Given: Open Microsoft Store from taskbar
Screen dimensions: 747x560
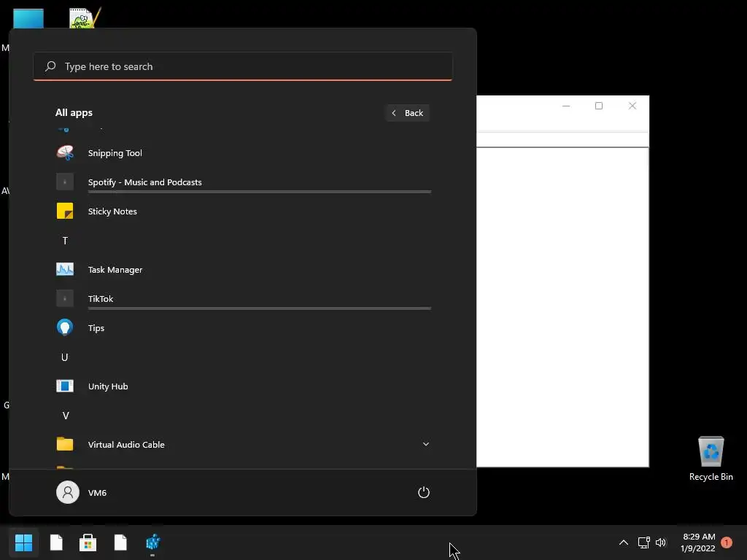Looking at the screenshot, I should coord(88,542).
